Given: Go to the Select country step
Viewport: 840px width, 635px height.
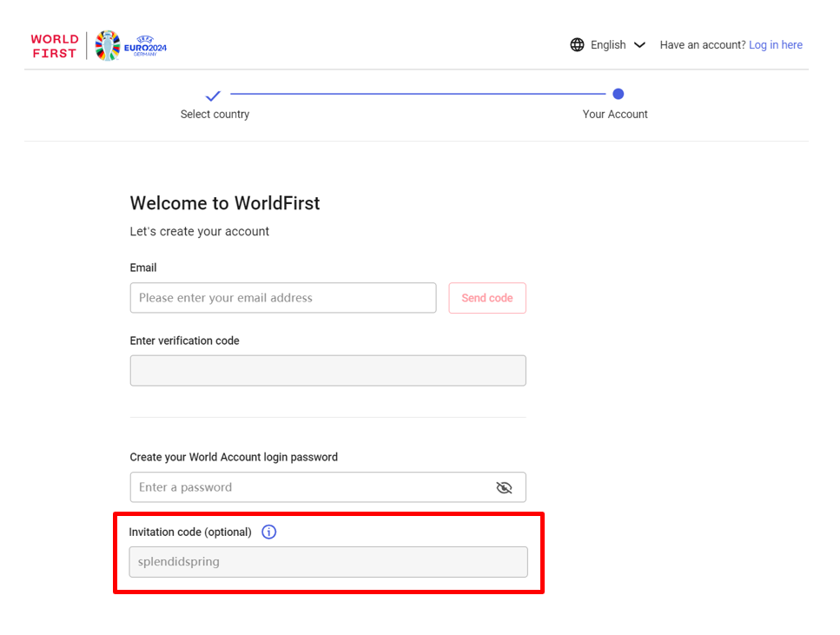Looking at the screenshot, I should [x=215, y=115].
